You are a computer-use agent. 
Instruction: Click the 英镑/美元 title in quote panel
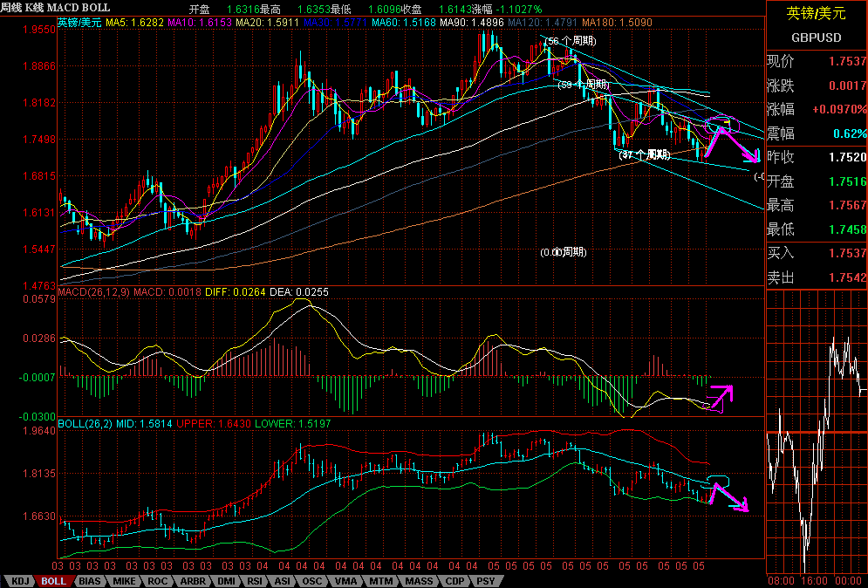pos(816,13)
